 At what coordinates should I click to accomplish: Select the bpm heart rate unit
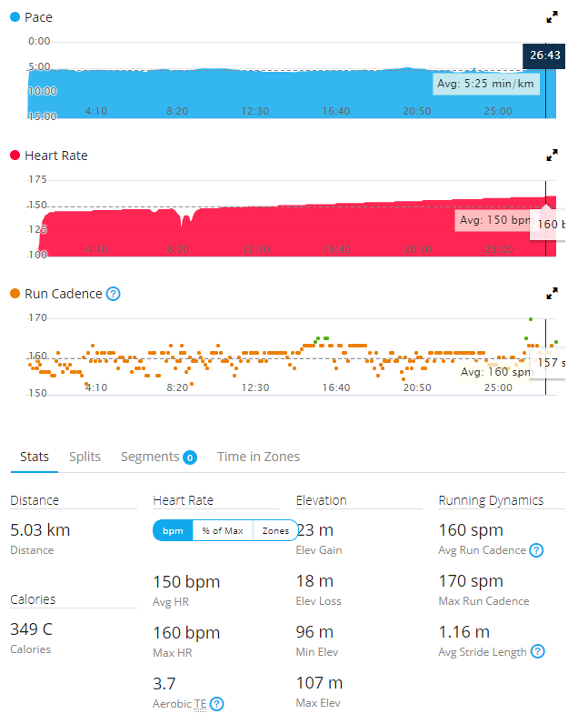tap(173, 531)
